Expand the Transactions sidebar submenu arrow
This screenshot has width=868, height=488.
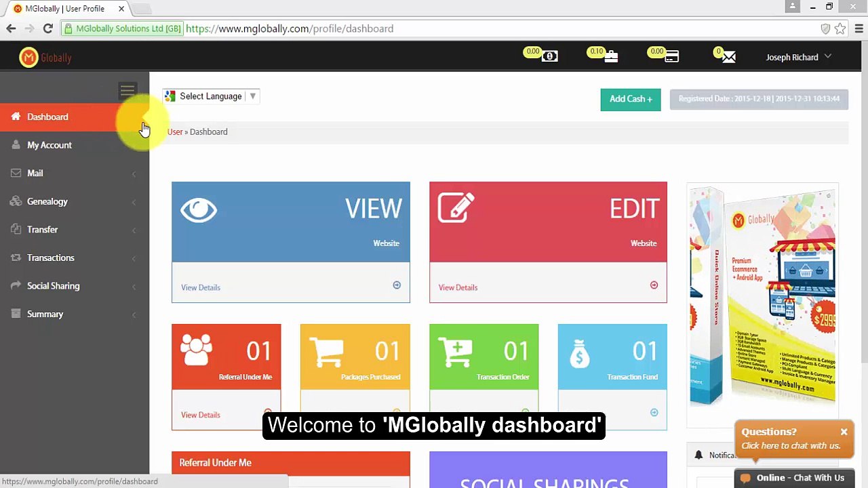tap(134, 258)
